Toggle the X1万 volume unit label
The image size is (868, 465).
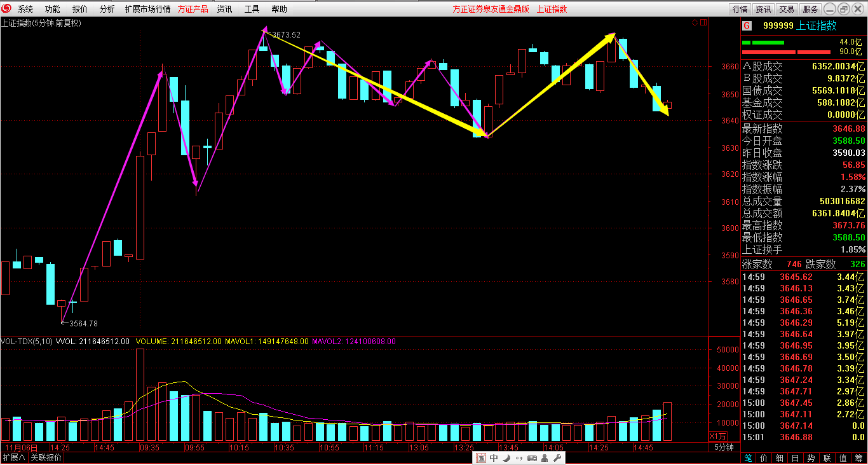(717, 436)
